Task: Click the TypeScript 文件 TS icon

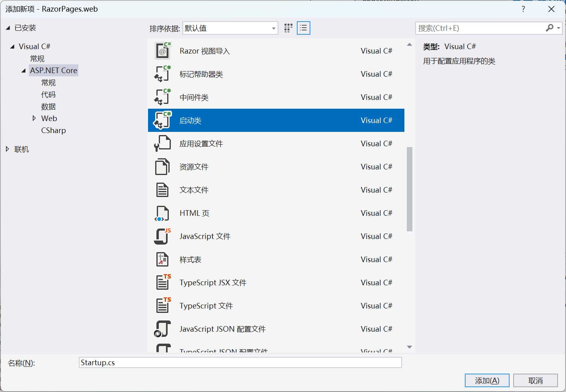Action: tap(163, 305)
